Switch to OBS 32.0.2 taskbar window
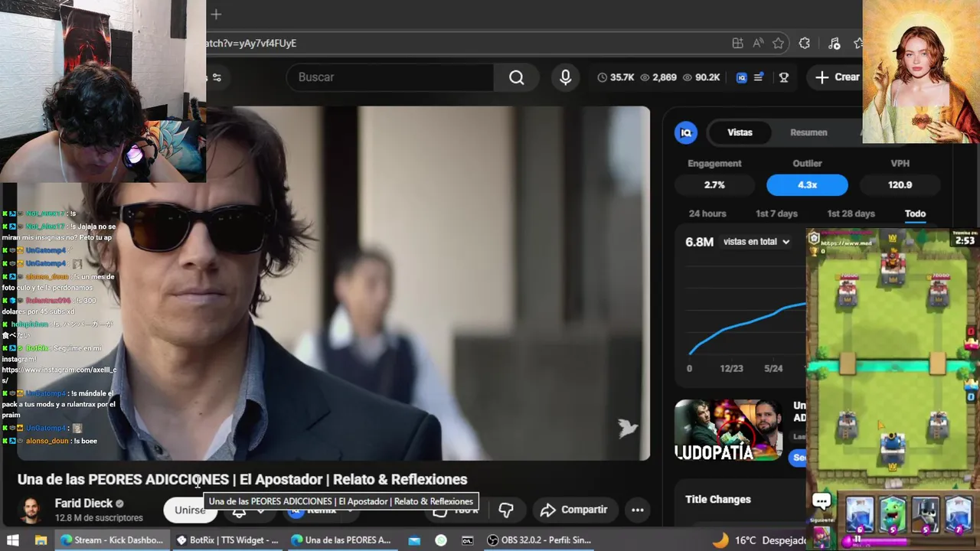980x551 pixels. point(539,540)
